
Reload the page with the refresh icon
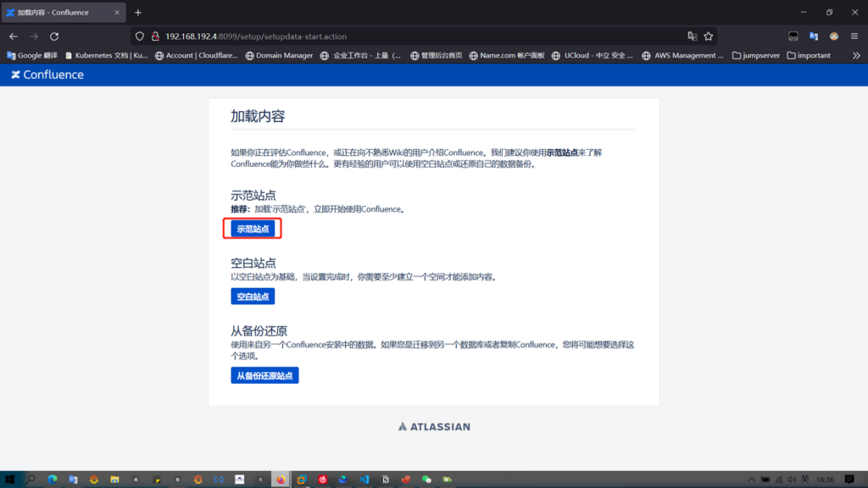(x=54, y=36)
